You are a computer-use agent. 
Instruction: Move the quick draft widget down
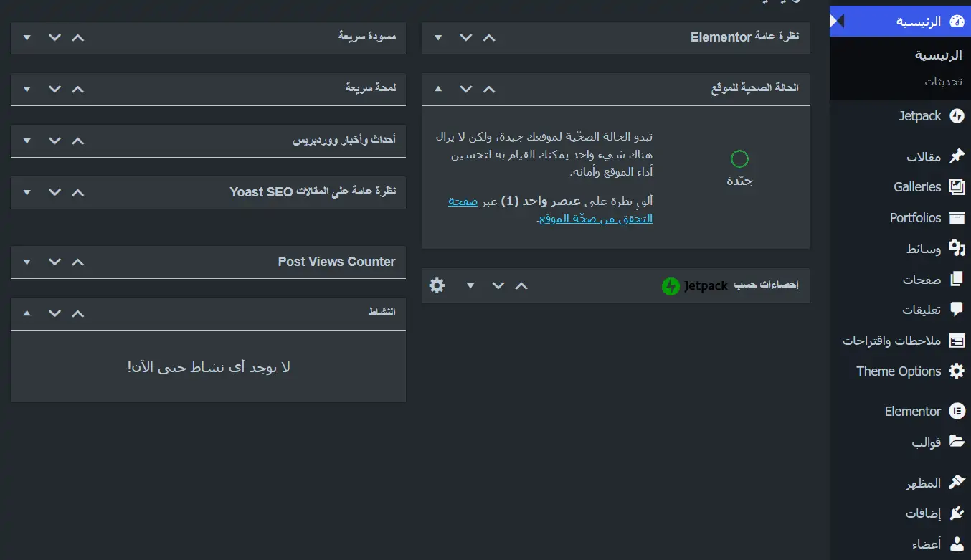[x=55, y=37]
